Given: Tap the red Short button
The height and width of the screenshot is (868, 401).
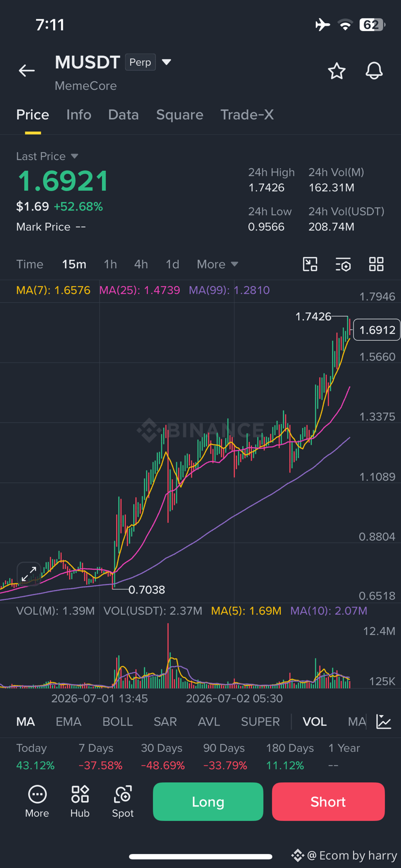Looking at the screenshot, I should [328, 802].
